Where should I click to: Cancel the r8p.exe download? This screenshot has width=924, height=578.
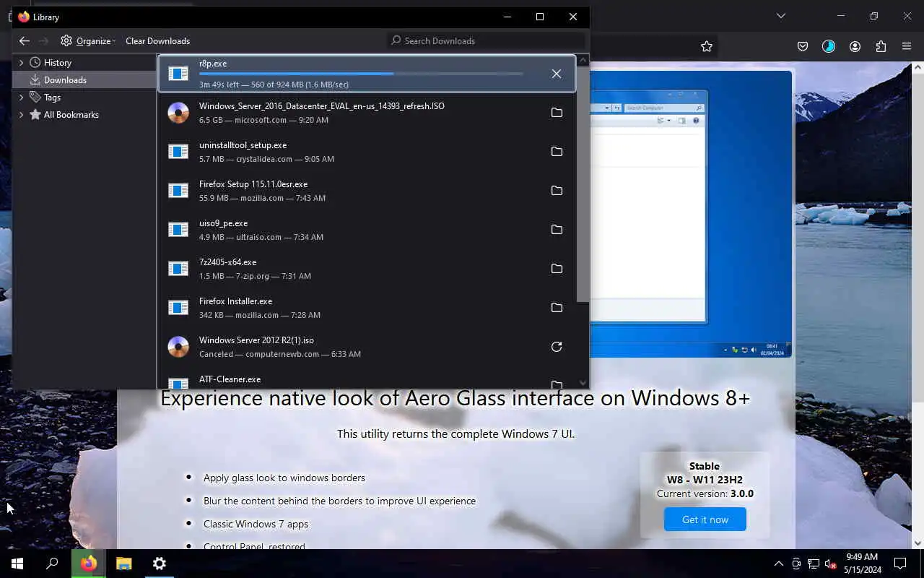[557, 74]
